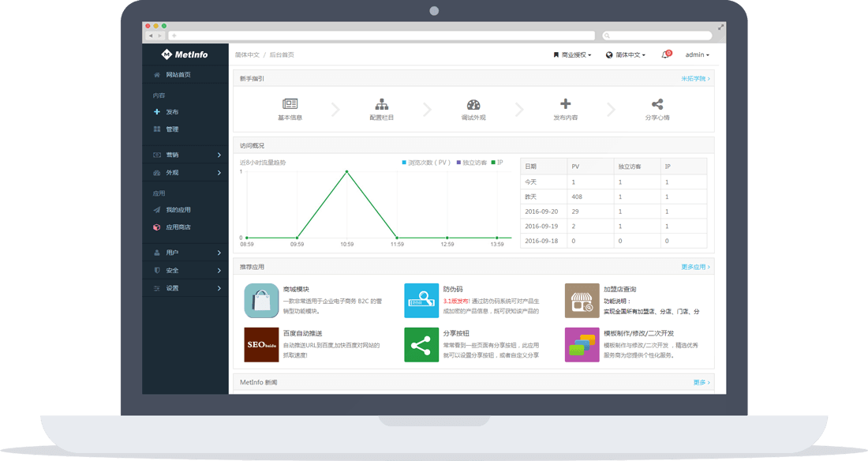Select 网站首页 in the sidebar
This screenshot has width=868, height=461.
point(178,75)
